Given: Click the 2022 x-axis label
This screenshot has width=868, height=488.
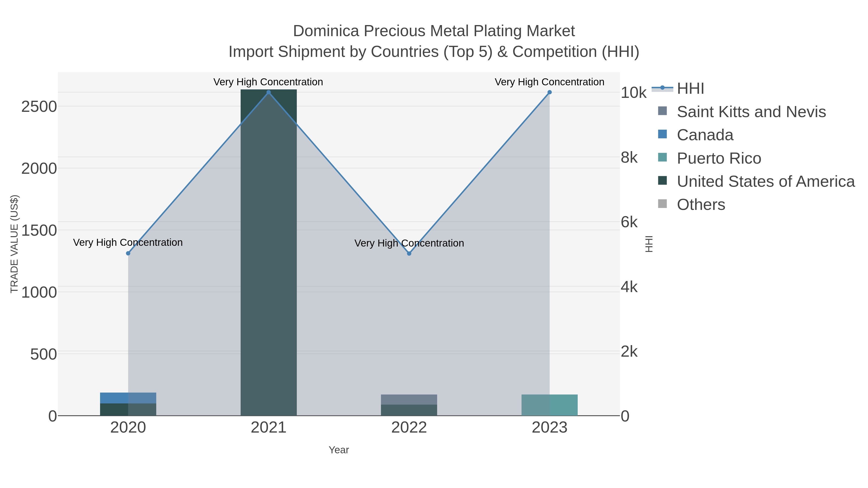Looking at the screenshot, I should pos(409,428).
